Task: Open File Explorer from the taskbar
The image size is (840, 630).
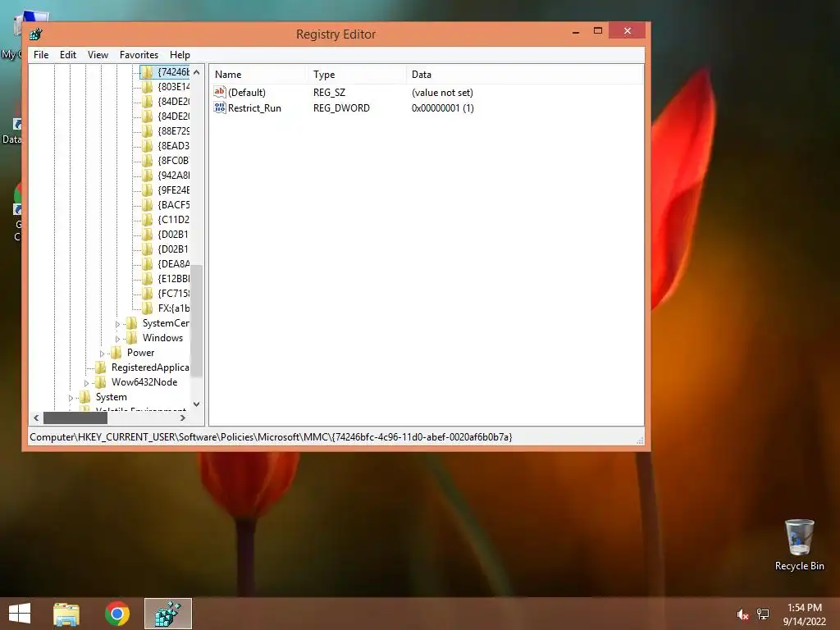Action: 66,614
